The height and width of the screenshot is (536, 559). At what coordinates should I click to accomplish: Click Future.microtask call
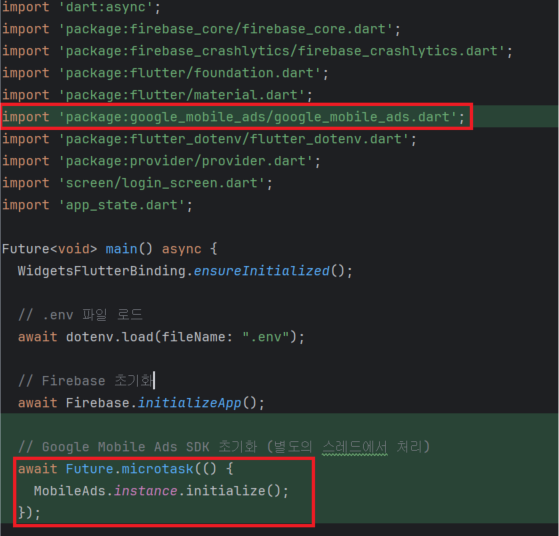click(129, 469)
